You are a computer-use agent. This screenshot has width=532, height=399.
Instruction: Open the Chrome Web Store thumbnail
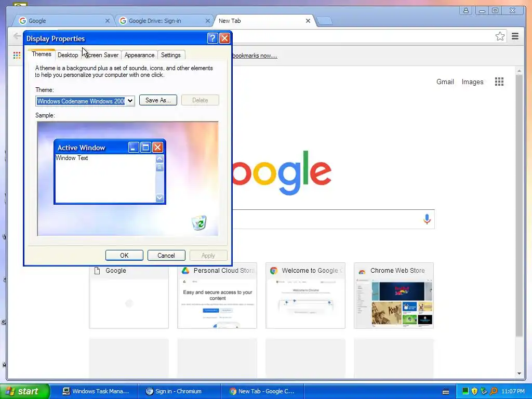pyautogui.click(x=394, y=296)
